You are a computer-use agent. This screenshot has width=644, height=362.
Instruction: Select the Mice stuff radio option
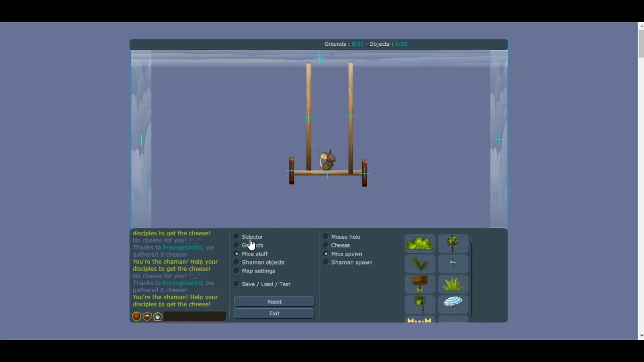(236, 254)
